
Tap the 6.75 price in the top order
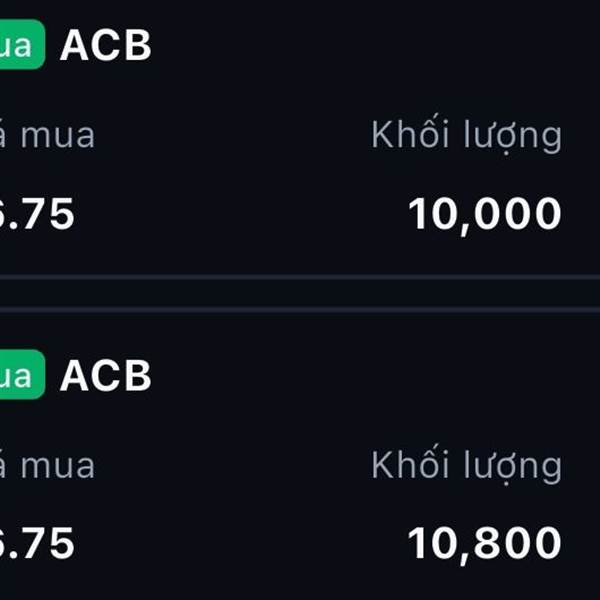click(38, 214)
